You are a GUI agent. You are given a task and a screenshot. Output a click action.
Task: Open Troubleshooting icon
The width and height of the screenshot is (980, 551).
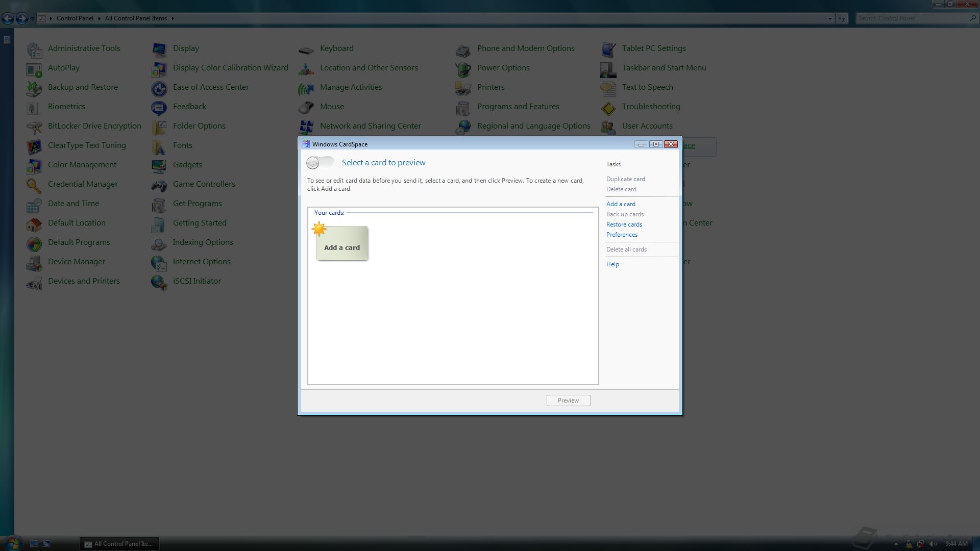(x=608, y=108)
